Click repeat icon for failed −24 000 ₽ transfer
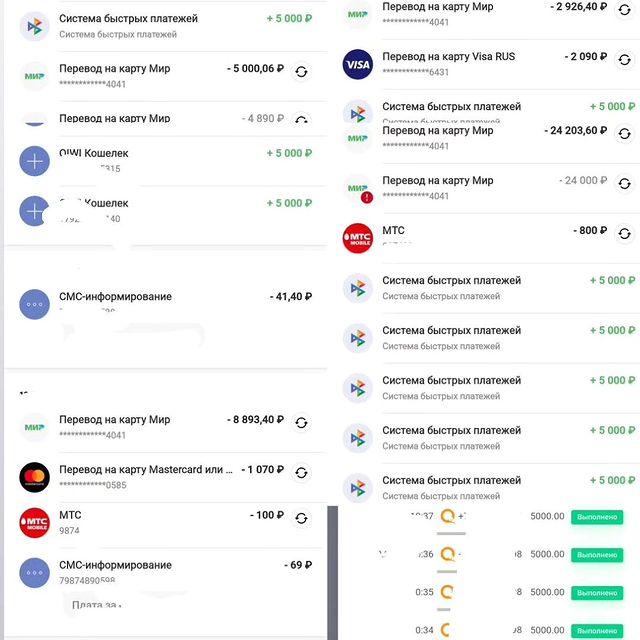640x640 pixels. (x=624, y=184)
